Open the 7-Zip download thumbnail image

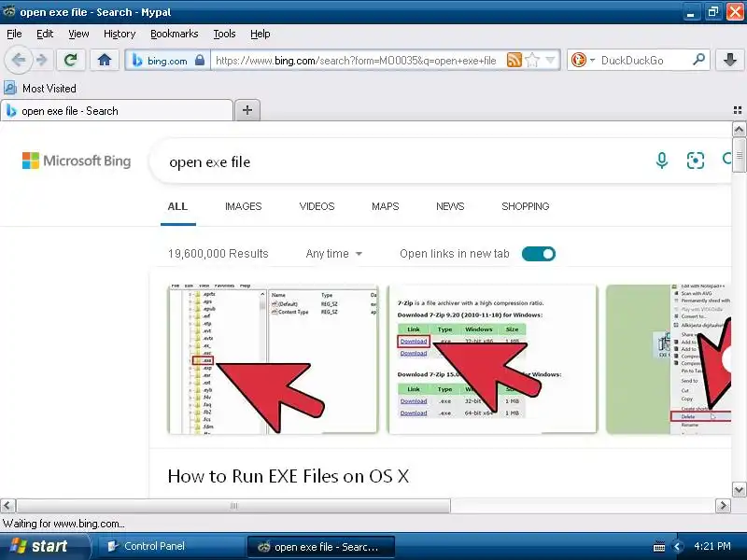[492, 359]
